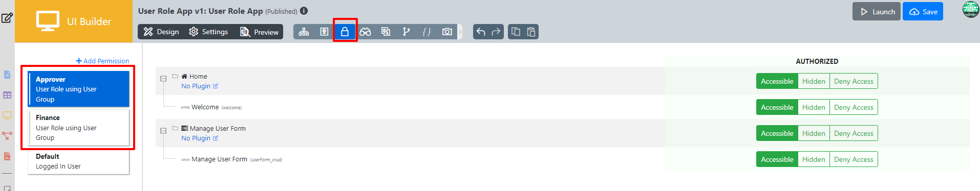This screenshot has height=191, width=980.
Task: Open the translation icon in toolbar
Action: [x=386, y=32]
